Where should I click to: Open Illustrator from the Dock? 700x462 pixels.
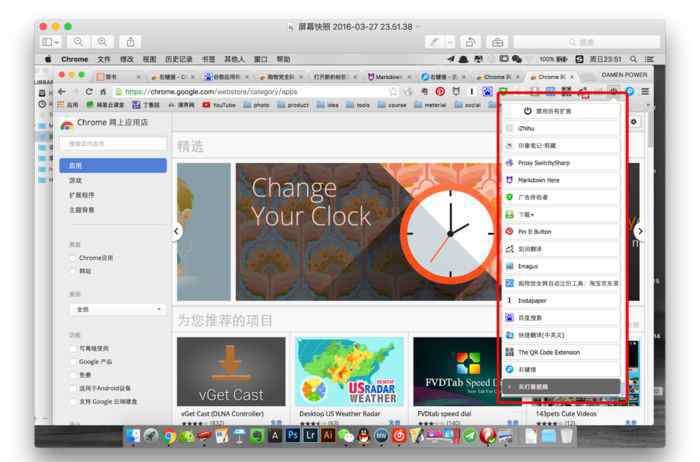(x=328, y=435)
